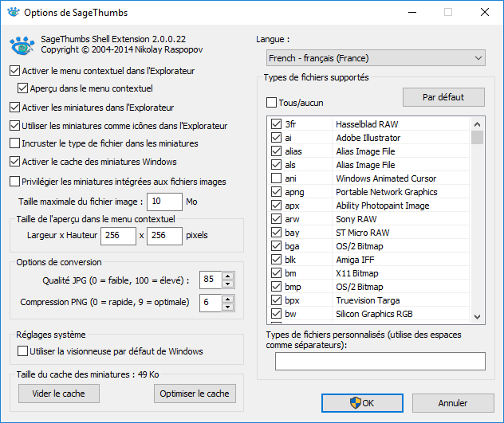
Task: Decrease the Compression PNG value
Action: [x=227, y=307]
